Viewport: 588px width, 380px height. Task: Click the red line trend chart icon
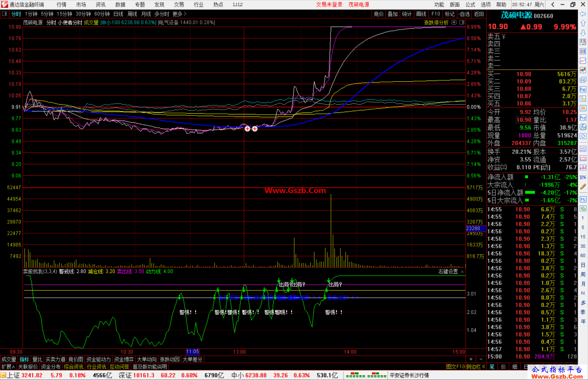[583, 61]
